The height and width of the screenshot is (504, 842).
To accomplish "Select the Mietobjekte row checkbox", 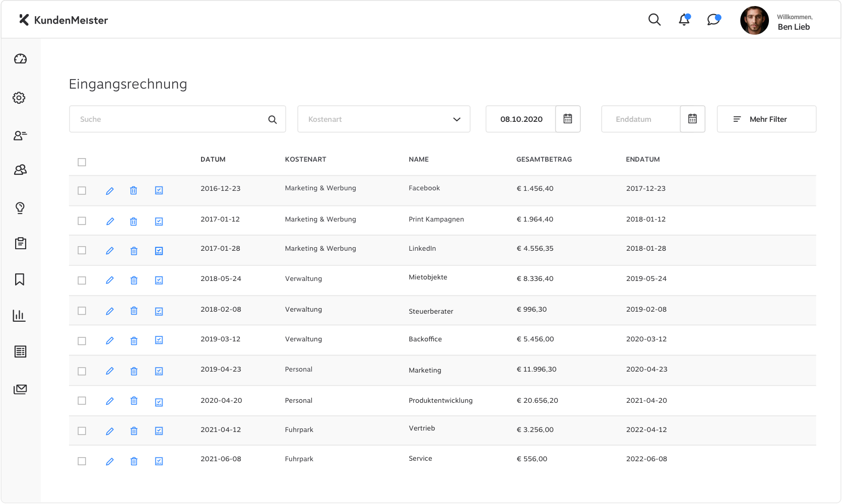I will (82, 280).
